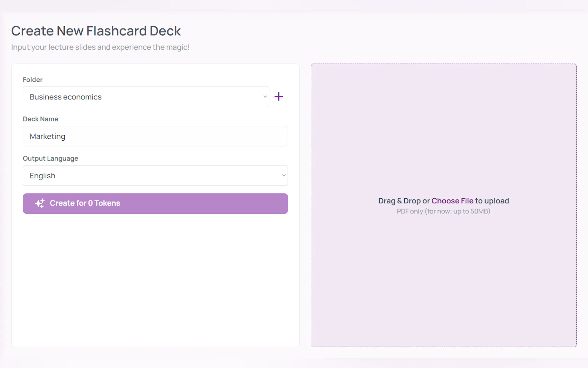Click the Folder field label
588x368 pixels.
33,79
